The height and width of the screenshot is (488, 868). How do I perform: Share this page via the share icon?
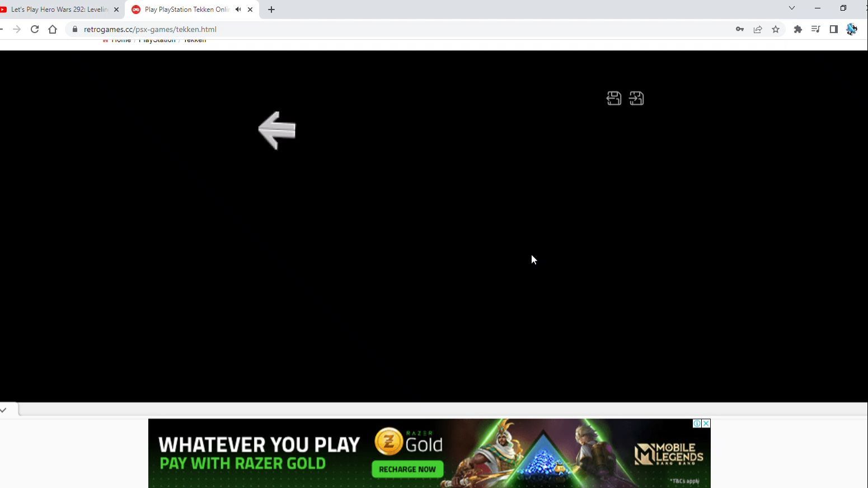pyautogui.click(x=758, y=29)
